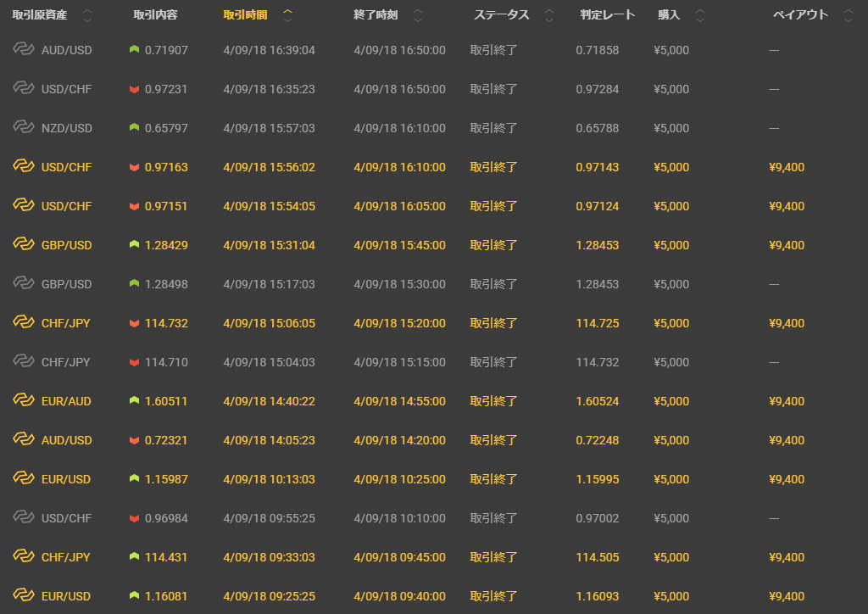The height and width of the screenshot is (614, 868).
Task: Click the ¥5,000 purchase in NZD/USD row
Action: (671, 128)
